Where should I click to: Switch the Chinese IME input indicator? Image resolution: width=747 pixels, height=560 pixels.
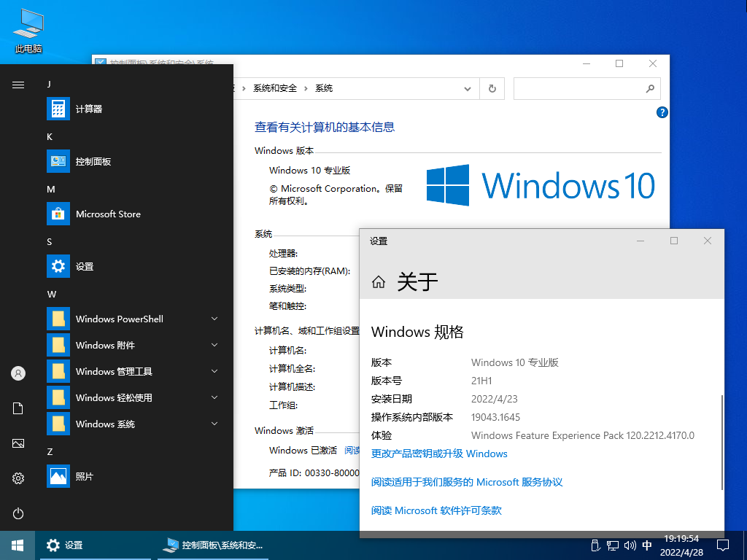[647, 545]
